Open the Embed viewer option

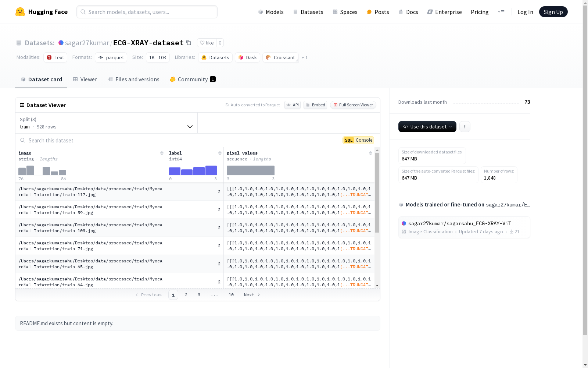[315, 105]
